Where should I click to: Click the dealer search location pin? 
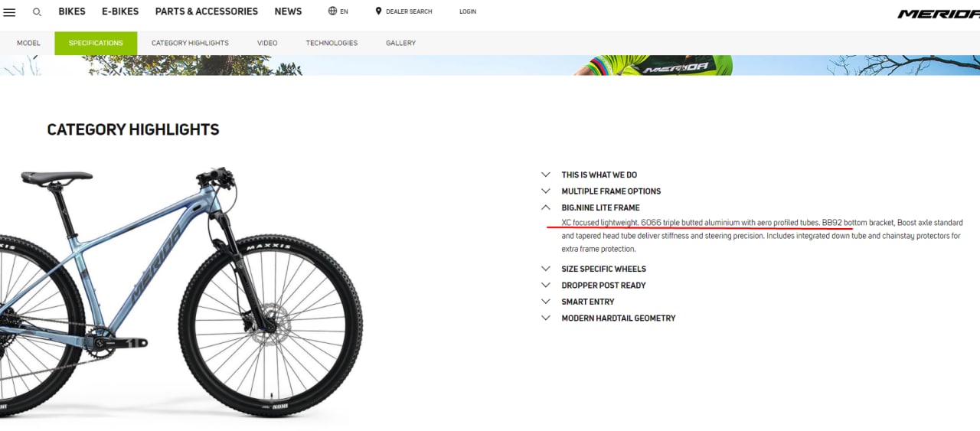pos(378,11)
